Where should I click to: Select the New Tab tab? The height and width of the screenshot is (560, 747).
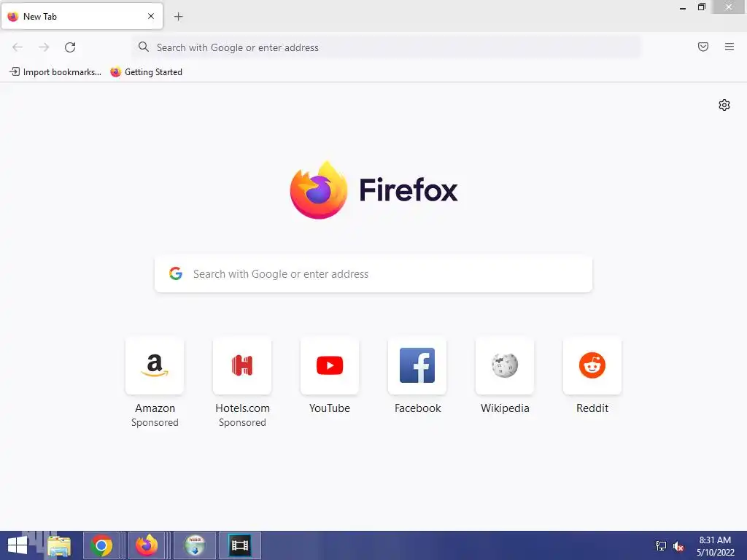[x=82, y=16]
